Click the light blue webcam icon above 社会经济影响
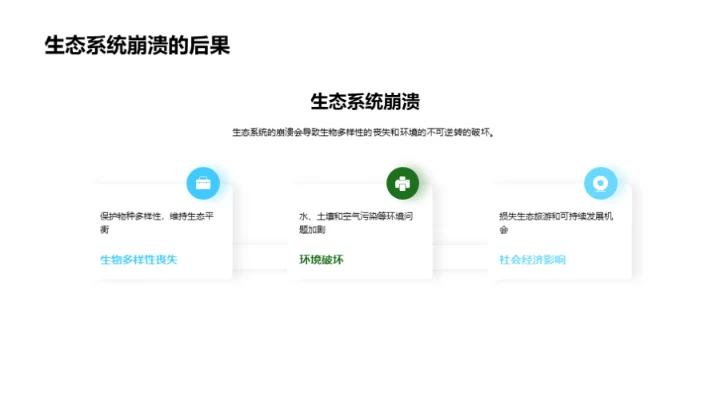This screenshot has width=720, height=404. 601,183
